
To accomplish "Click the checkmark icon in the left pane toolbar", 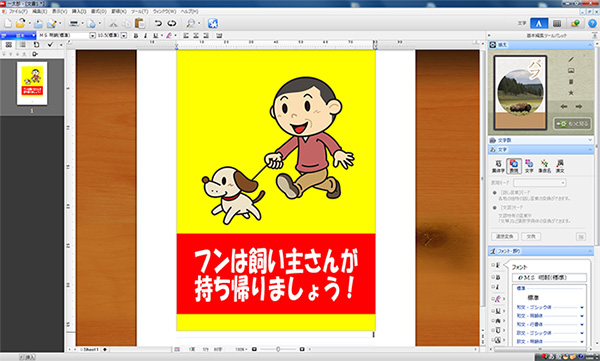I will (50, 44).
